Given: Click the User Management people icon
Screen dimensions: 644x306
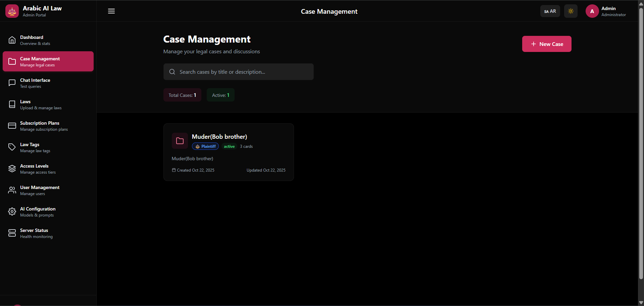Looking at the screenshot, I should tap(12, 190).
